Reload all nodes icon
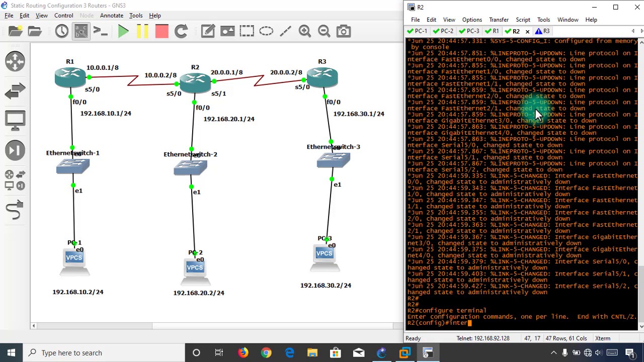The width and height of the screenshot is (644, 362). (181, 31)
